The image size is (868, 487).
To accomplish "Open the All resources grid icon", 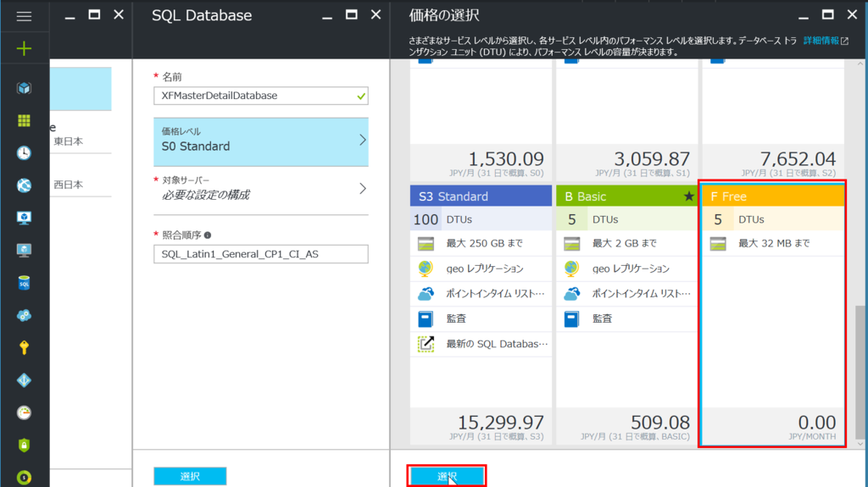I will click(x=24, y=120).
